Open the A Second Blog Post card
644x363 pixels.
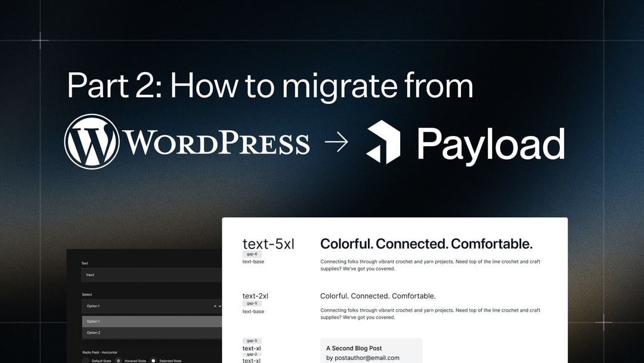[x=354, y=348]
